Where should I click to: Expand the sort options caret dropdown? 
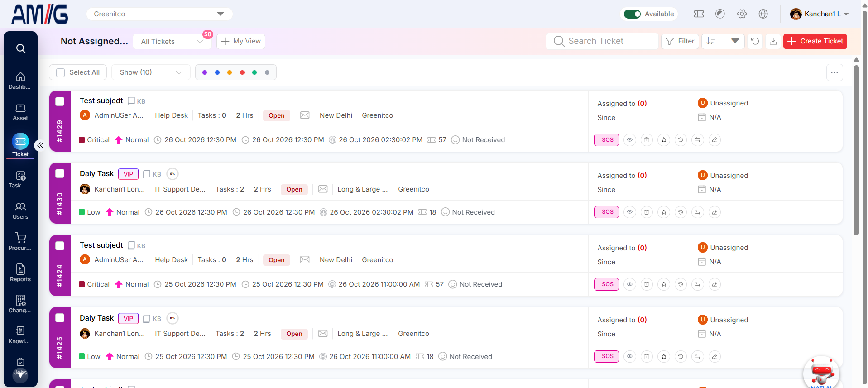[x=735, y=41]
